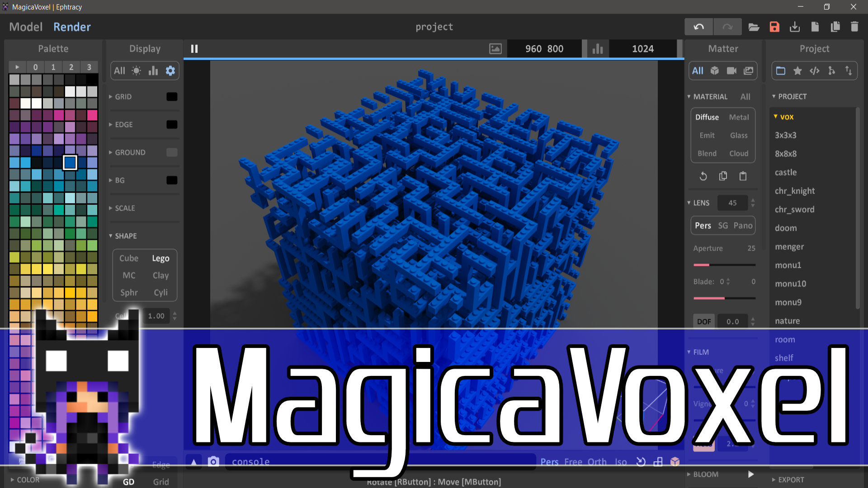This screenshot has height=488, width=868.
Task: Select the Lego shape mode
Action: click(160, 258)
